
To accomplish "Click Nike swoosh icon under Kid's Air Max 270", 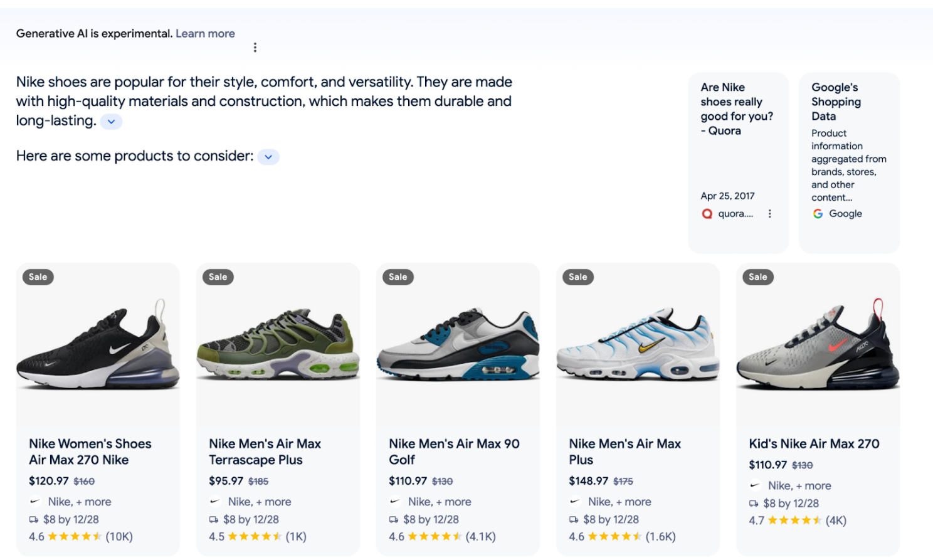I will pyautogui.click(x=755, y=485).
